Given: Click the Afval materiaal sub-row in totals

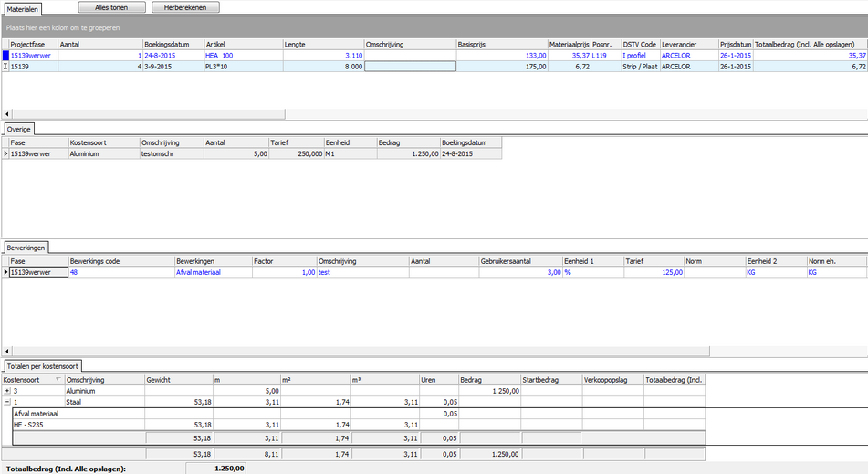Looking at the screenshot, I should coord(359,414).
